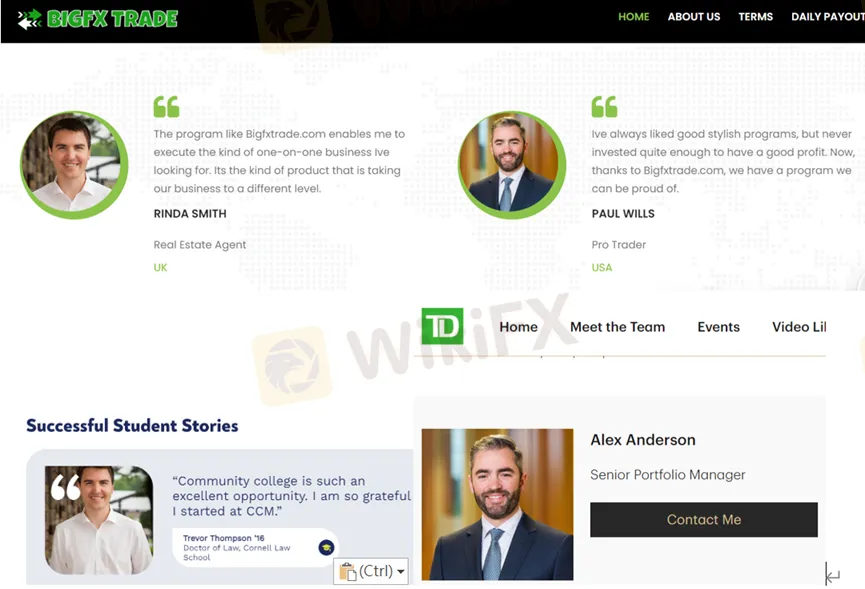Click the Contact Me button
This screenshot has height=589, width=865.
coord(704,520)
